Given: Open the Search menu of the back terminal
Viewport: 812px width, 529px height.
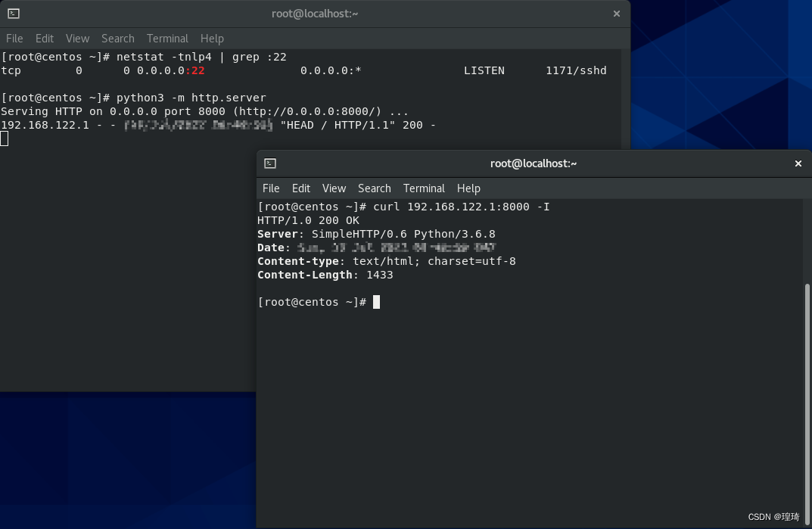Looking at the screenshot, I should coord(117,38).
